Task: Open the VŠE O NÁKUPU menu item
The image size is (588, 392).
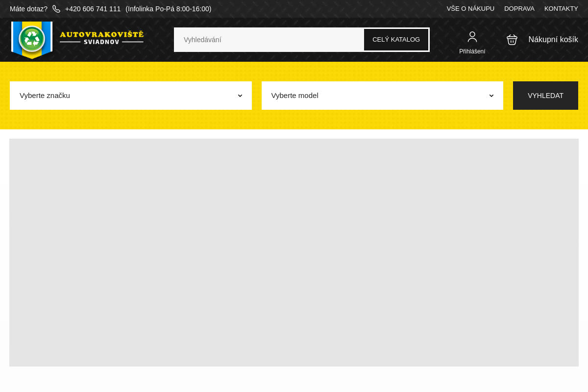Action: coord(470,9)
